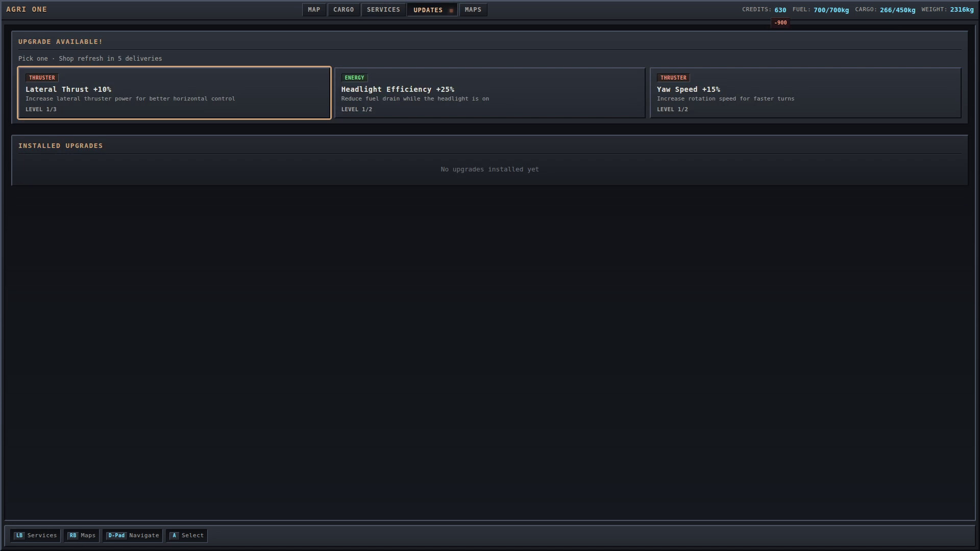Choose the Yaw Speed +15% upgrade

(805, 93)
